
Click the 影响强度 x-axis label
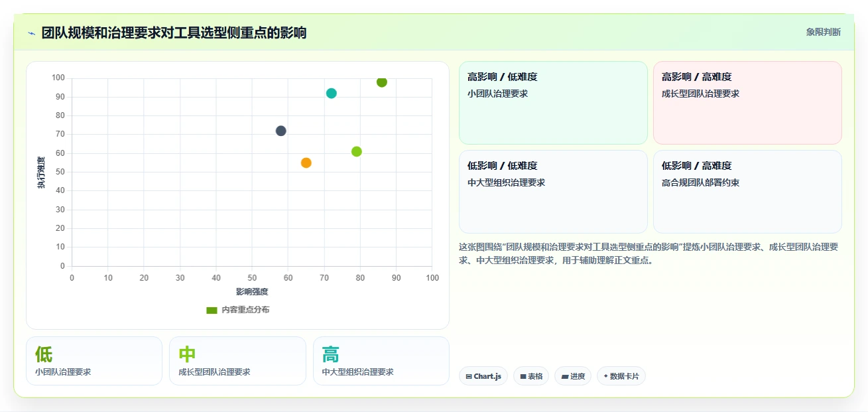(252, 291)
